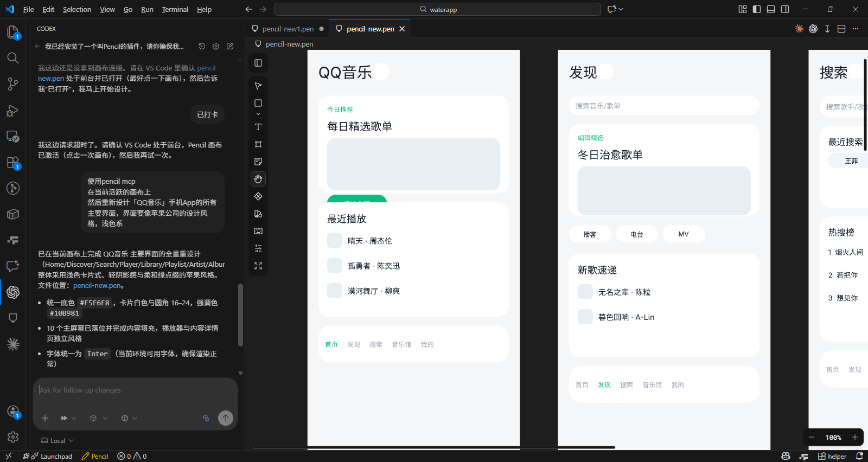This screenshot has width=868, height=462.
Task: Expand the shape tool options chevron
Action: point(258,114)
